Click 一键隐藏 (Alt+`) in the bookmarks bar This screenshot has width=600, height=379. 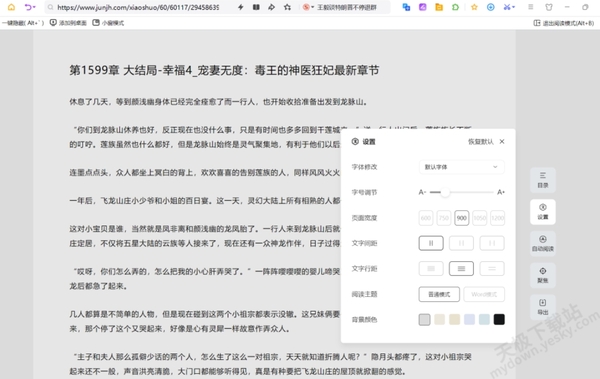(x=23, y=23)
